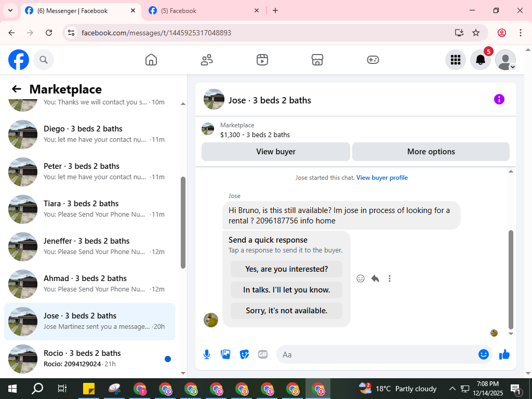Open Jeneffer's 3 beds 2 baths conversation
Screen dimensions: 532x399
pyautogui.click(x=89, y=247)
